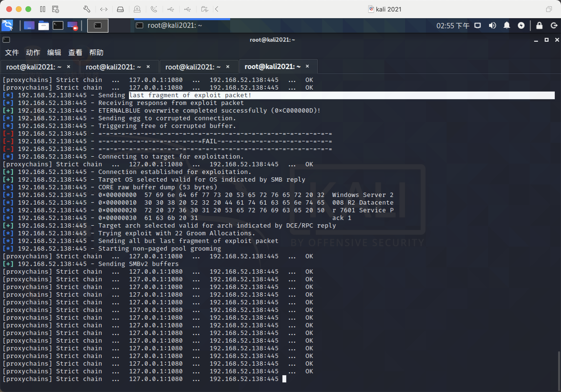Open the VM settings wrench icon

tap(87, 9)
